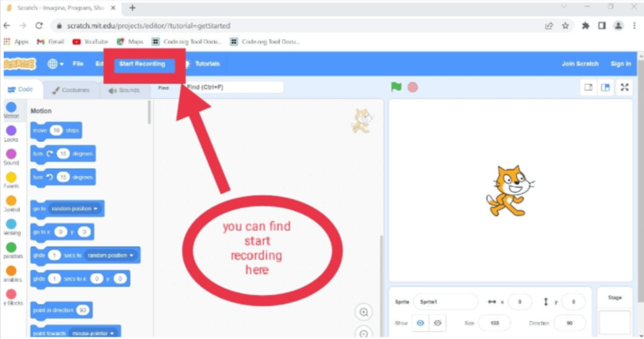The image size is (644, 339).
Task: Click the green flag to run project
Action: 396,87
